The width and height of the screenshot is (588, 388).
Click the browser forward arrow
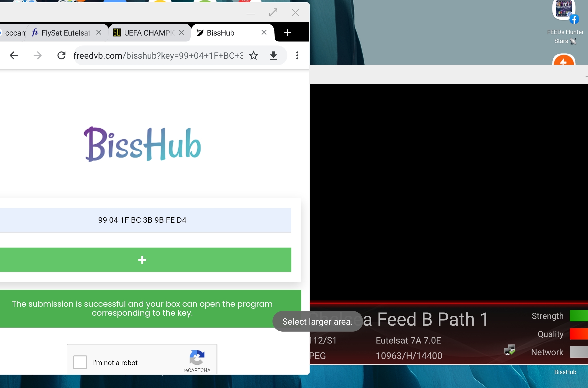[38, 55]
